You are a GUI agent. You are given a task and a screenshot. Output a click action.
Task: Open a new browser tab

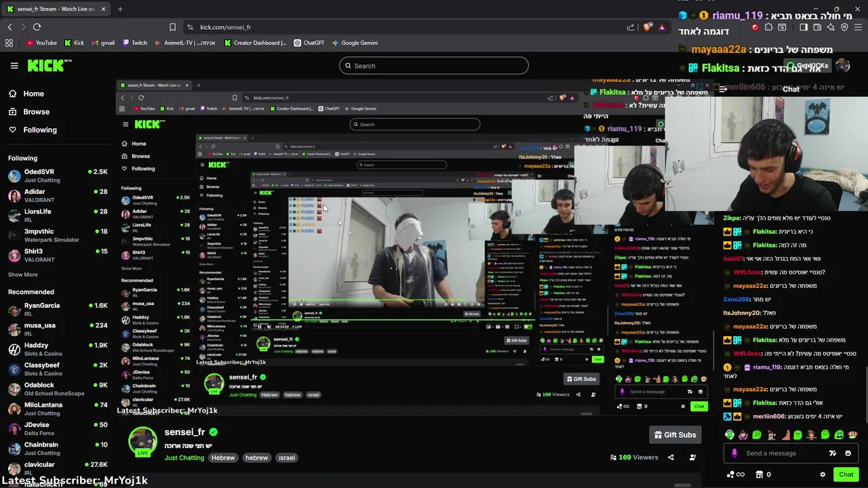pos(120,9)
